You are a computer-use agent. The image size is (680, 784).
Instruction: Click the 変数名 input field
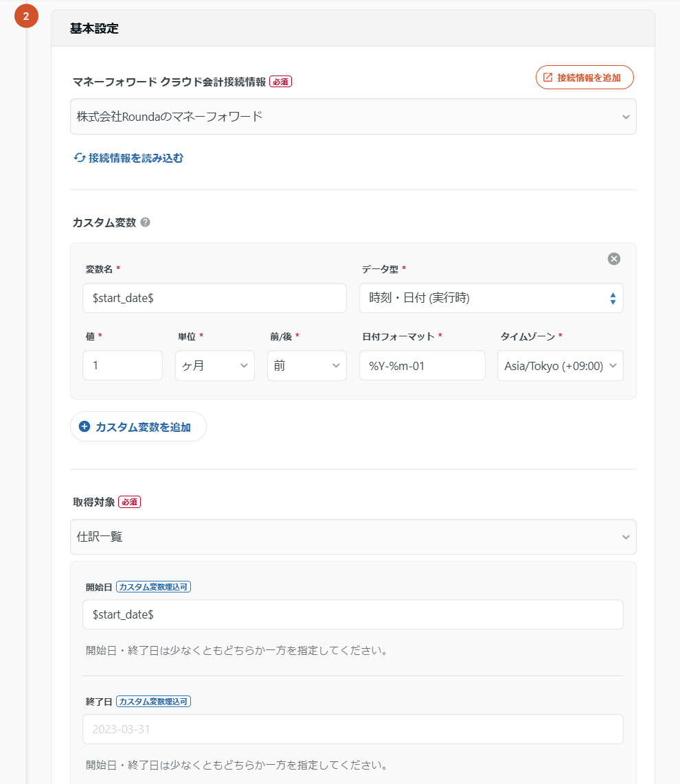[x=214, y=298]
